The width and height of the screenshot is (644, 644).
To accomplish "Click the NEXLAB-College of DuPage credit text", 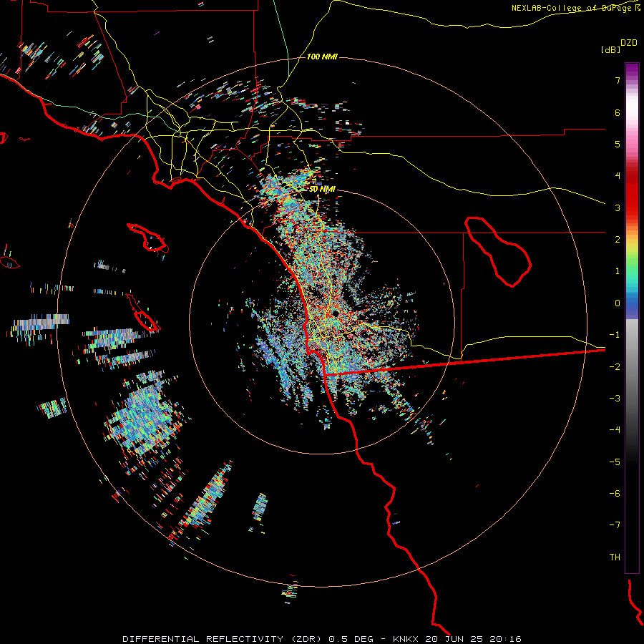I will 576,8.
